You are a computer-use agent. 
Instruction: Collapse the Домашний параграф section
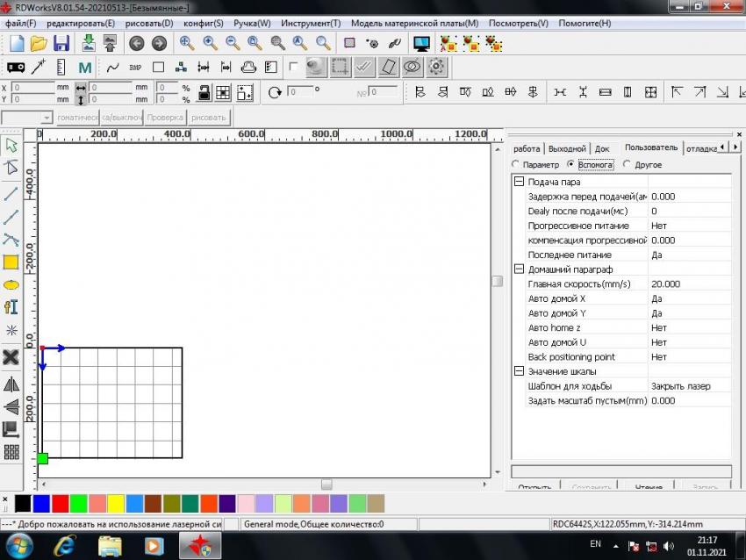coord(519,269)
